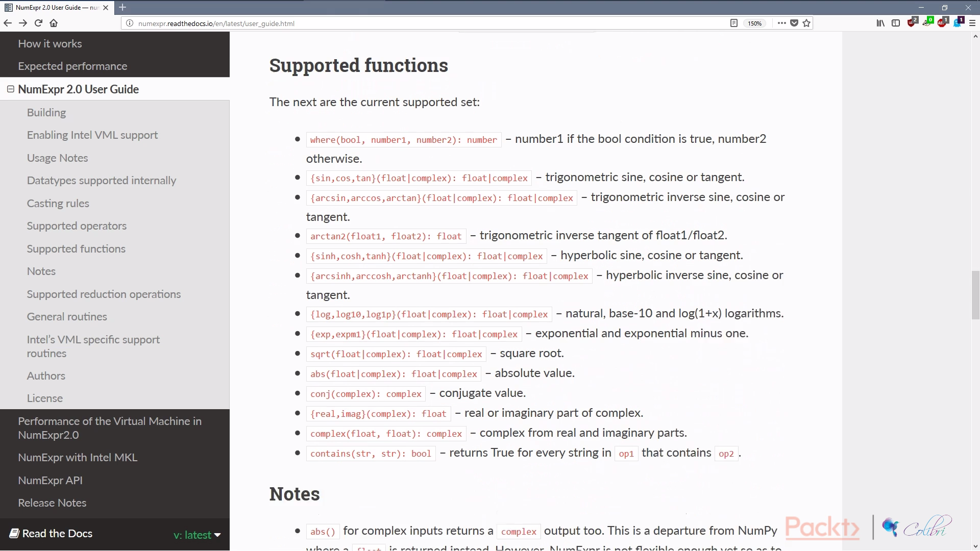Open Adblock Plus extension icon
Image resolution: width=980 pixels, height=551 pixels.
(x=943, y=22)
